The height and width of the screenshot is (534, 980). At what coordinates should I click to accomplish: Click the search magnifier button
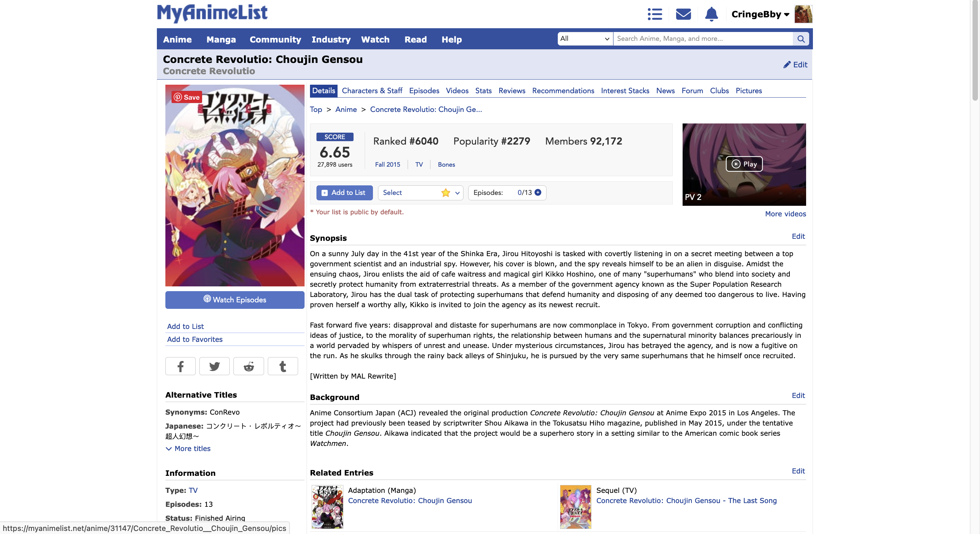click(x=801, y=39)
